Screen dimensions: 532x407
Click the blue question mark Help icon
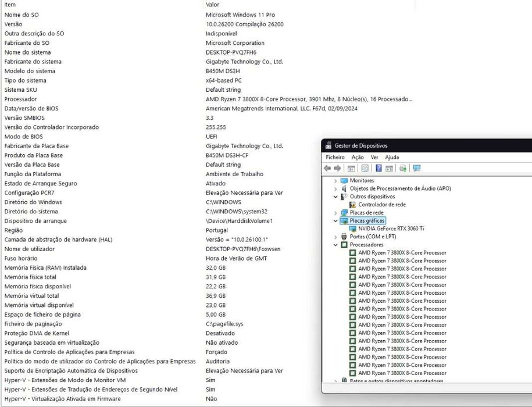379,168
